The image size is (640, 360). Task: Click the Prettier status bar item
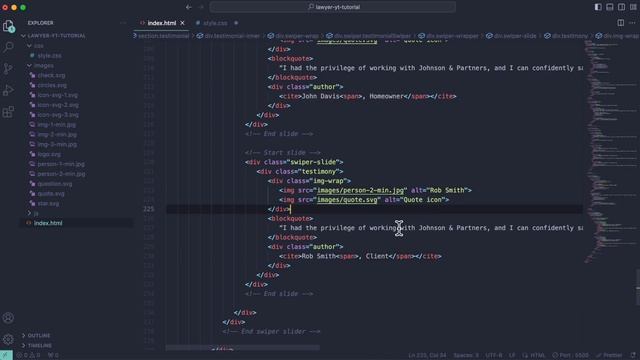click(x=609, y=356)
